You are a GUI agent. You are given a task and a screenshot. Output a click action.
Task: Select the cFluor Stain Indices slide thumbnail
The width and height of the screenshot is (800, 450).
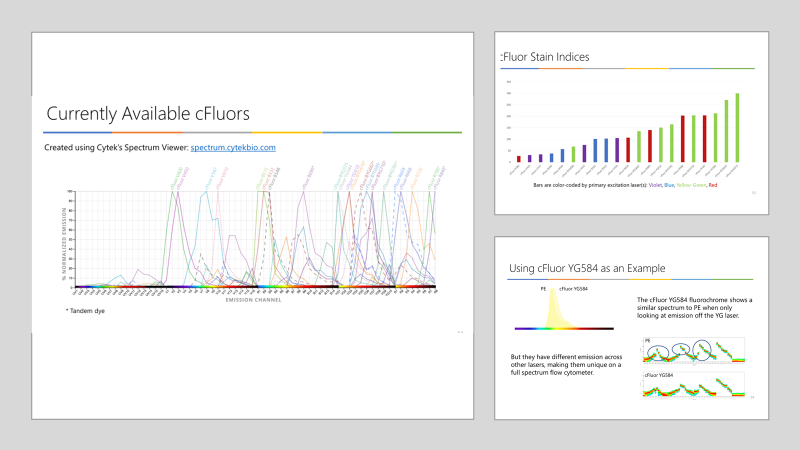(631, 123)
